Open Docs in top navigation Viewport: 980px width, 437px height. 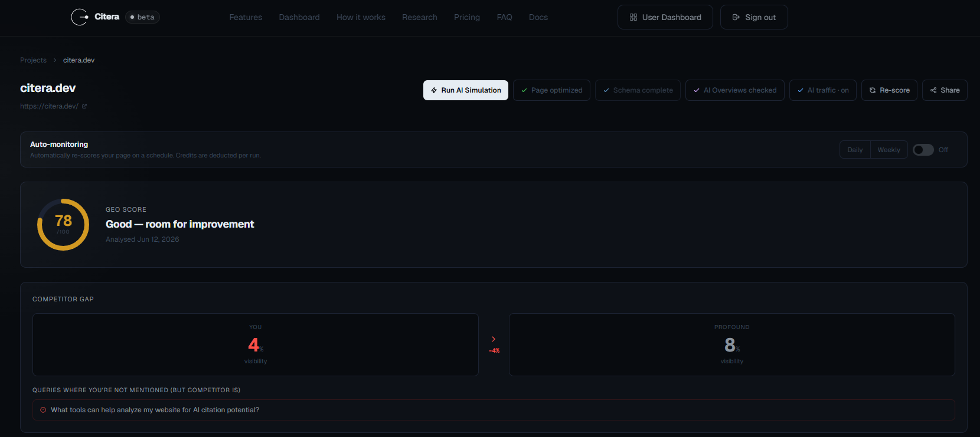(538, 17)
